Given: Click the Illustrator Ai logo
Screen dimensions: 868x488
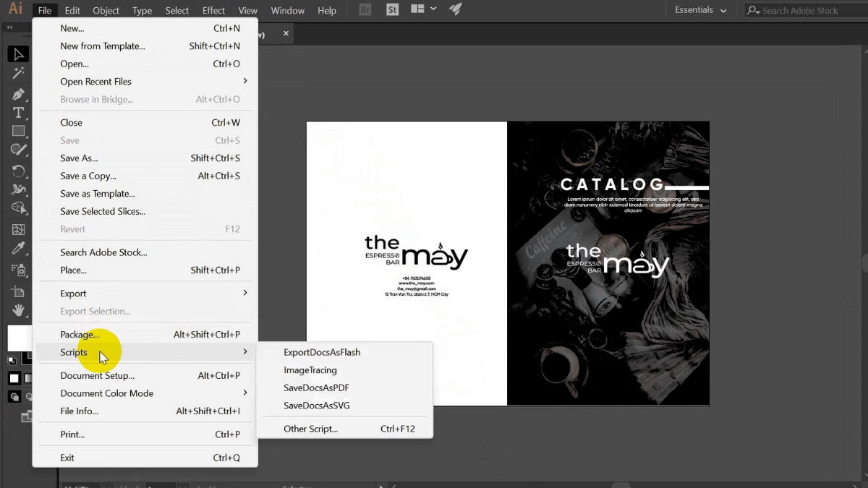Looking at the screenshot, I should coord(15,9).
